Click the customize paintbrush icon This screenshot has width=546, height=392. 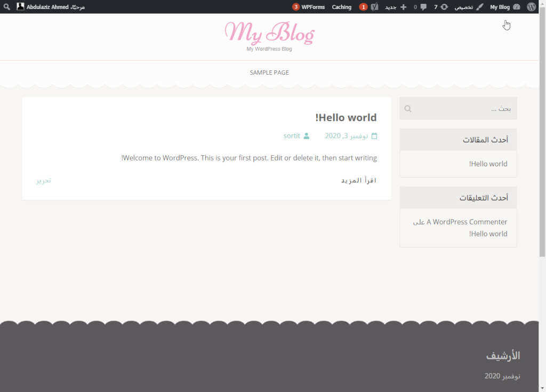pos(480,6)
